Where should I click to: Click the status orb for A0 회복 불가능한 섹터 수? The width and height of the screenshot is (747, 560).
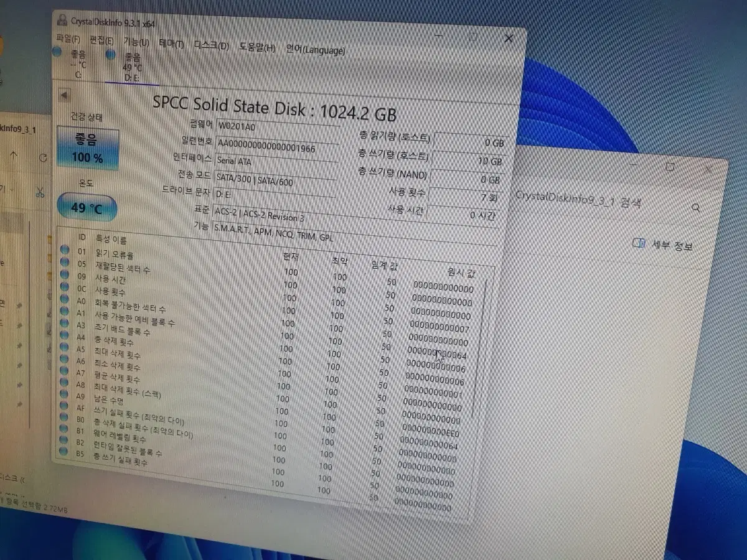pyautogui.click(x=65, y=299)
